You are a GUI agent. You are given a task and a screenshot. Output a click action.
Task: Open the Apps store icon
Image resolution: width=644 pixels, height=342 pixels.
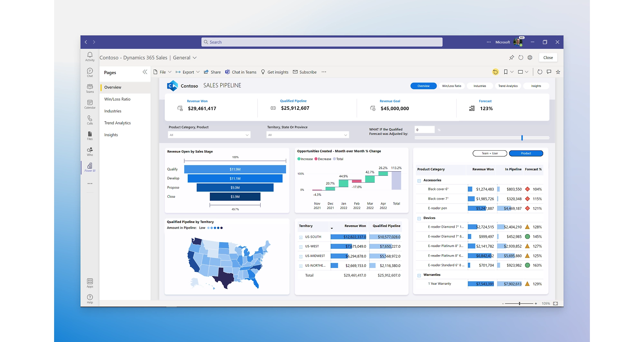tap(90, 283)
